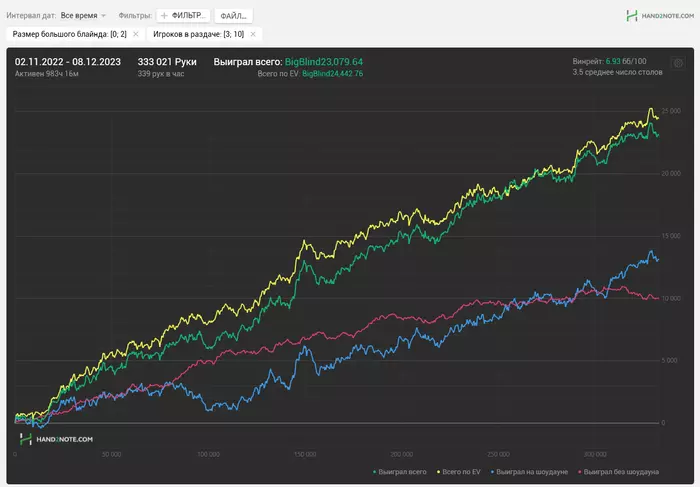Click the date range 02.11.2022 - 08.12.2023
The image size is (700, 487).
coord(67,62)
